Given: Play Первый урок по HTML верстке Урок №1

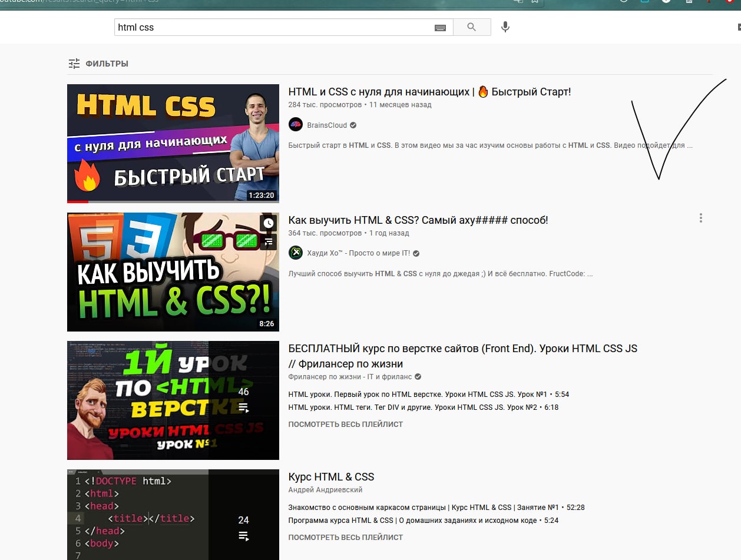Looking at the screenshot, I should coord(428,395).
